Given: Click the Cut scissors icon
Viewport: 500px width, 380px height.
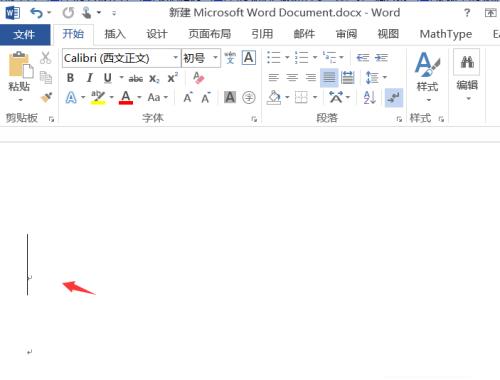Looking at the screenshot, I should (x=45, y=58).
